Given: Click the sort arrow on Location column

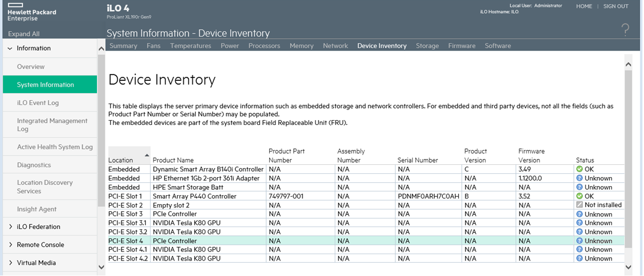Looking at the screenshot, I should pos(147,155).
